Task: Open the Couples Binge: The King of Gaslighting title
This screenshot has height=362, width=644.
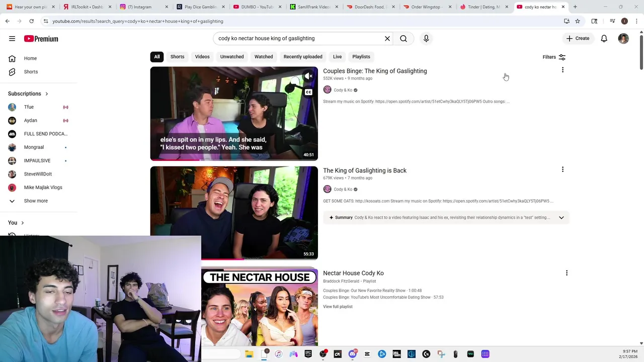Action: tap(375, 71)
